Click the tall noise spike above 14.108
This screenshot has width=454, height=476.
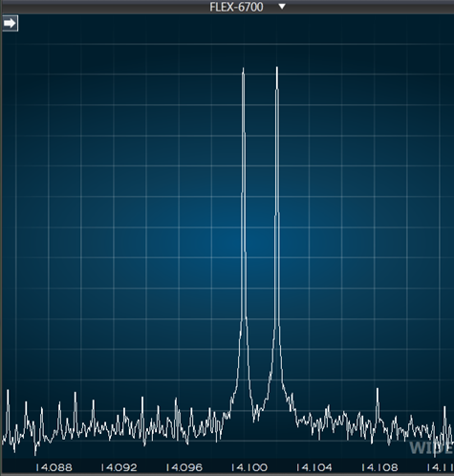[x=378, y=389]
